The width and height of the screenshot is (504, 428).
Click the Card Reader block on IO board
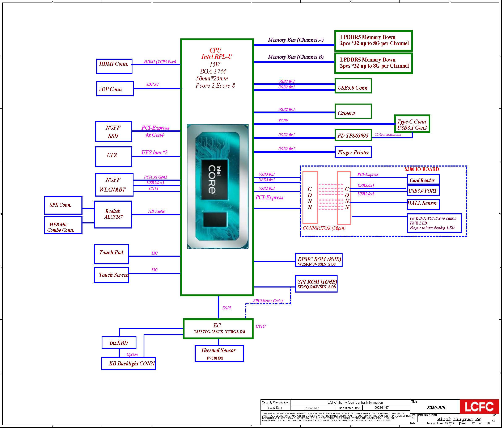423,180
